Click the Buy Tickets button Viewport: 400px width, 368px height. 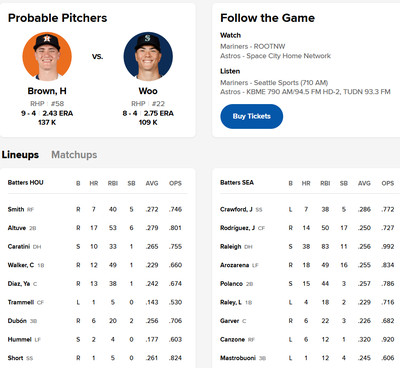(x=252, y=116)
